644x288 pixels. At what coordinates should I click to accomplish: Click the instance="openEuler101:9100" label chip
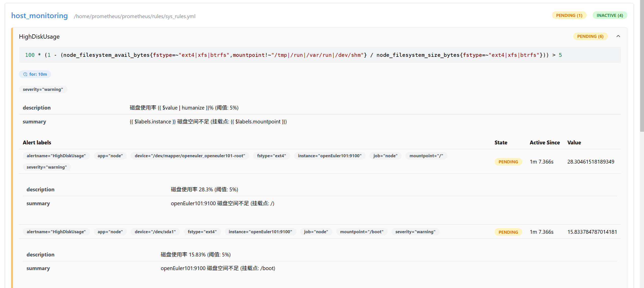pos(330,156)
